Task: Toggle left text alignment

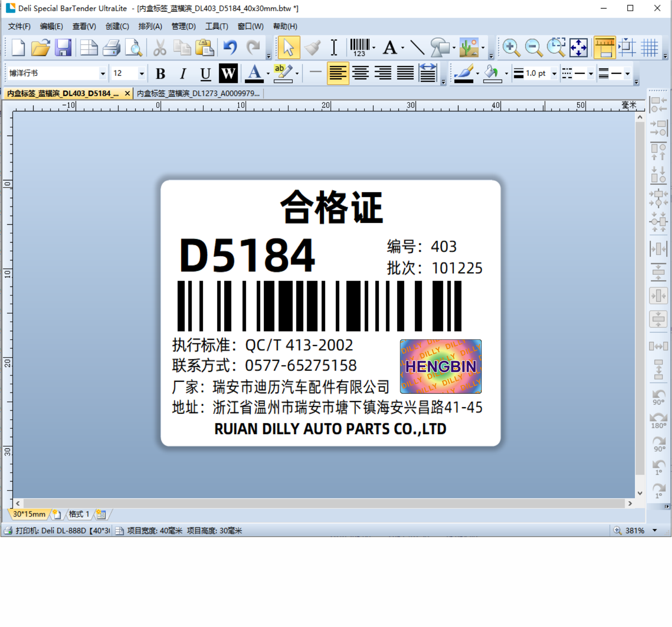Action: (338, 73)
